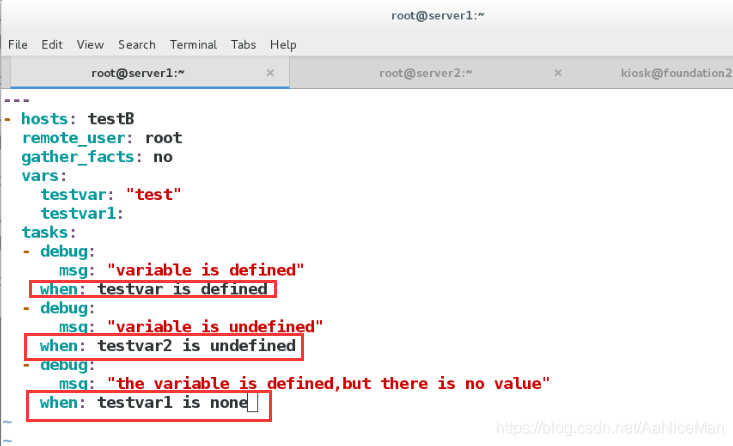Viewport: 733px width, 446px height.
Task: Click the 'vars:' line
Action: point(44,176)
